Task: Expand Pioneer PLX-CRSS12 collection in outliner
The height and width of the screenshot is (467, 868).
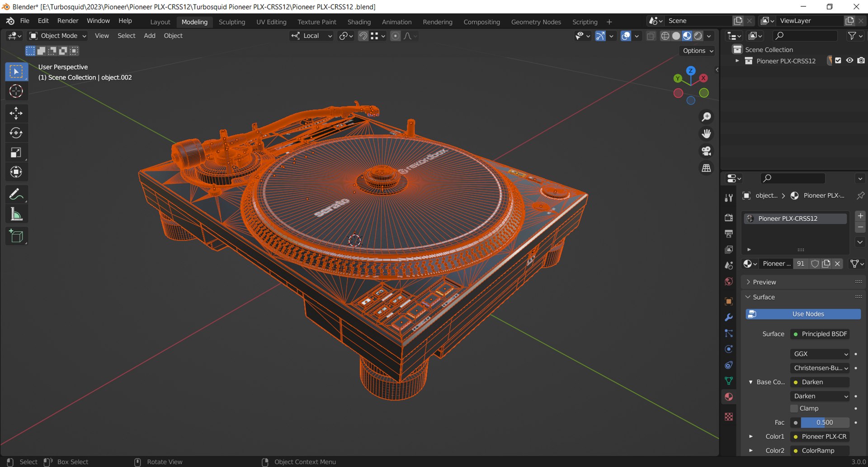Action: (737, 61)
